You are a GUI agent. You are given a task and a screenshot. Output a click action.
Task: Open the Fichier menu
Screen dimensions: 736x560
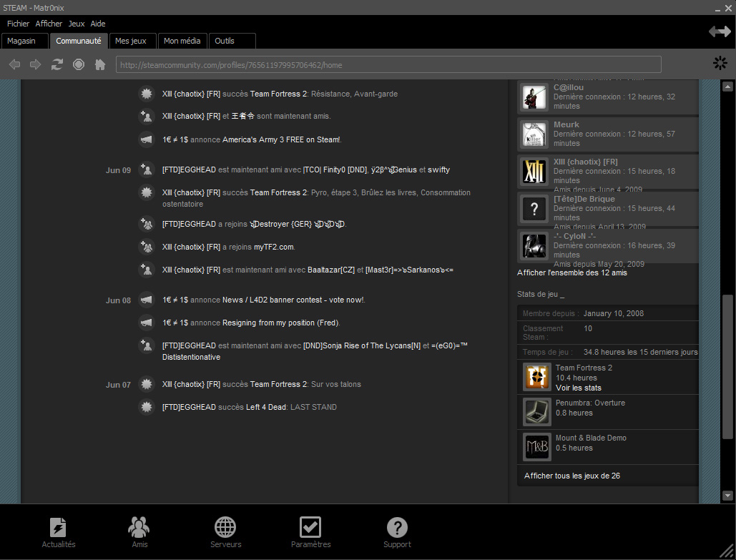(x=18, y=24)
